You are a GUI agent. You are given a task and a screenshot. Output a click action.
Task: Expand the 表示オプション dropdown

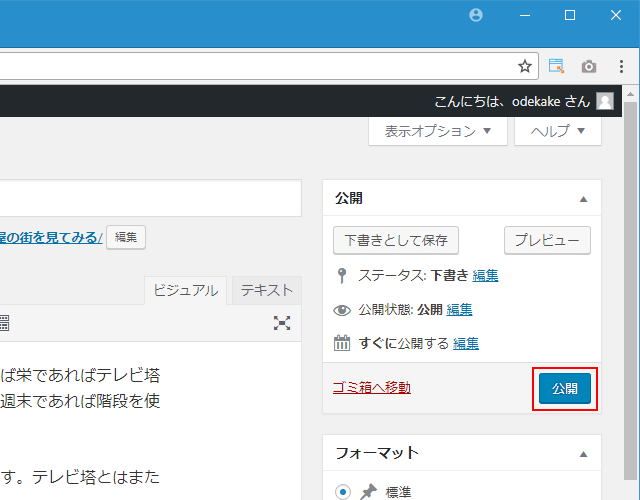click(x=438, y=131)
